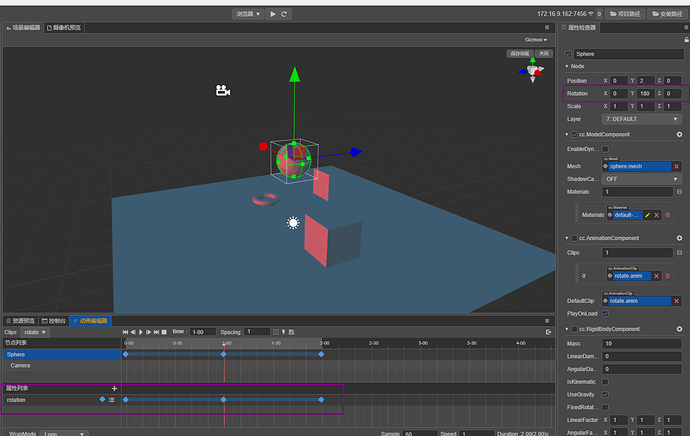The height and width of the screenshot is (436, 690).
Task: Collapse the Materials array with its minus icon
Action: coord(679,192)
